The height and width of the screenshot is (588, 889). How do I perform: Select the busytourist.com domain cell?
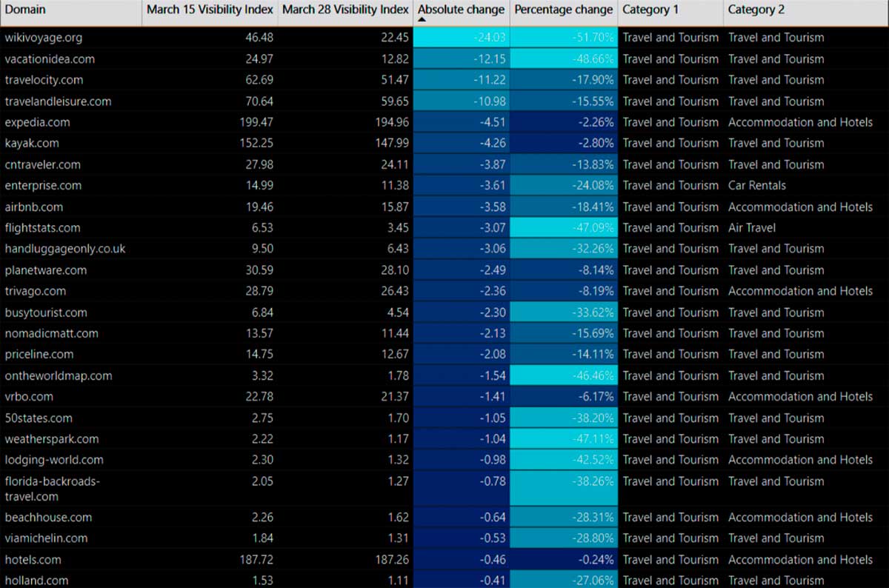70,313
